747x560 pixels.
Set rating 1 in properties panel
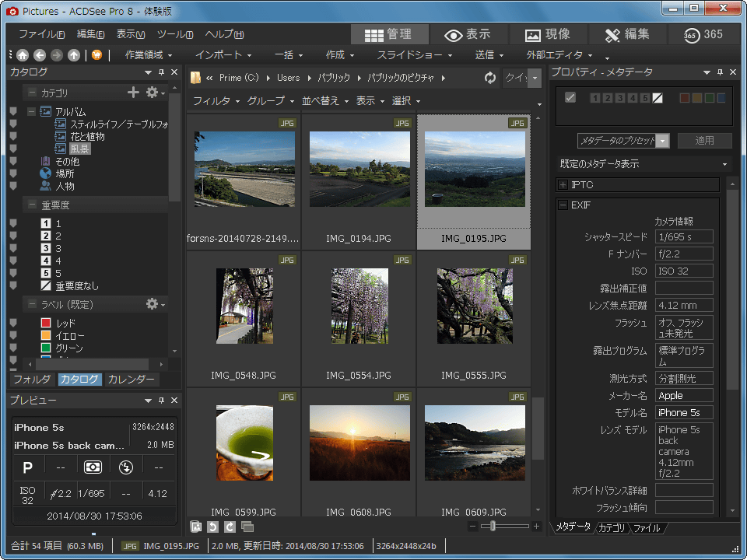595,98
